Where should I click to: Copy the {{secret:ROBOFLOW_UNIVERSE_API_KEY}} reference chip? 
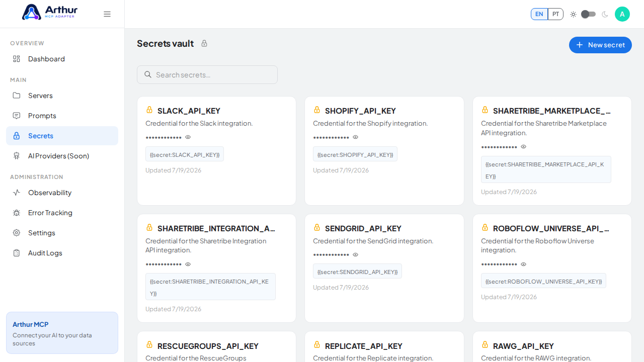point(543,281)
